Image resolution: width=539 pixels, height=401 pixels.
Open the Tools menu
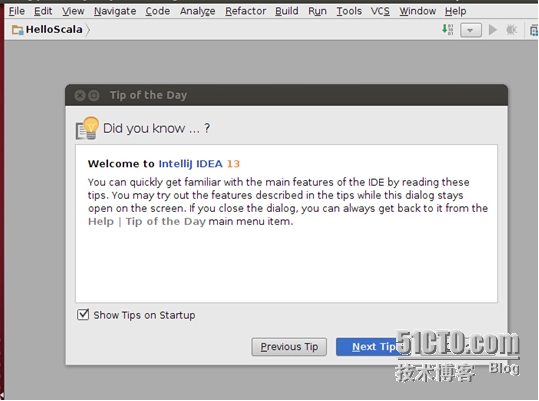tap(349, 11)
